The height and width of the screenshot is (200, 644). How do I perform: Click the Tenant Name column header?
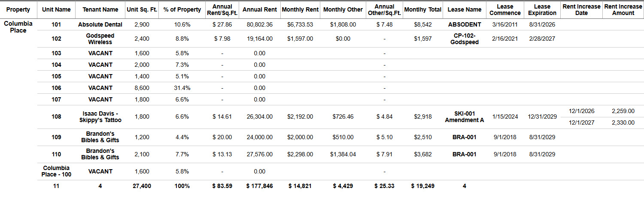[100, 9]
